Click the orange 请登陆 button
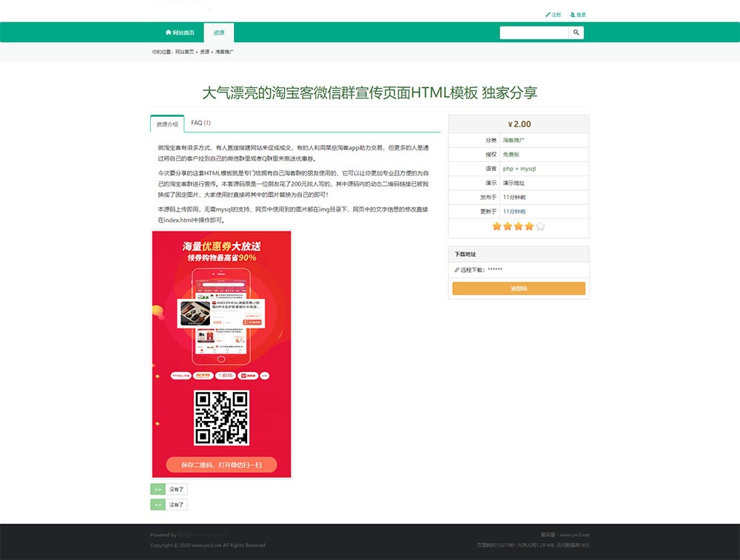Screen dimensions: 740x560 point(519,289)
